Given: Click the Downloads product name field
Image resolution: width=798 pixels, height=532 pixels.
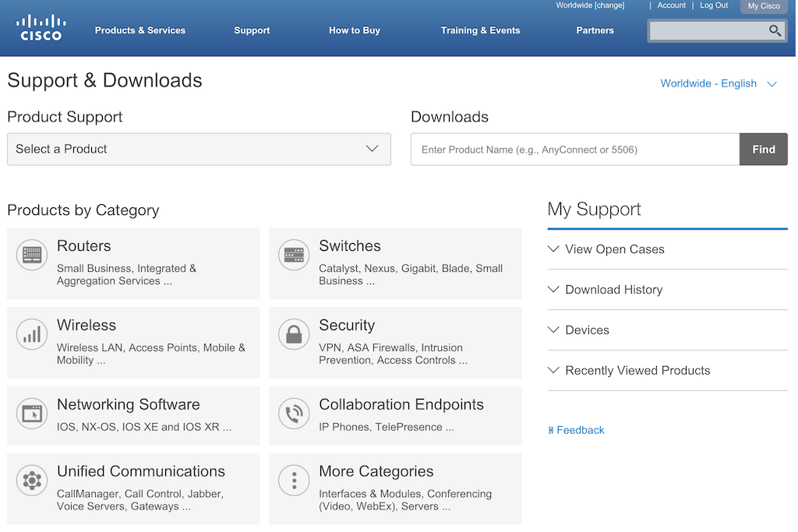Looking at the screenshot, I should (575, 150).
